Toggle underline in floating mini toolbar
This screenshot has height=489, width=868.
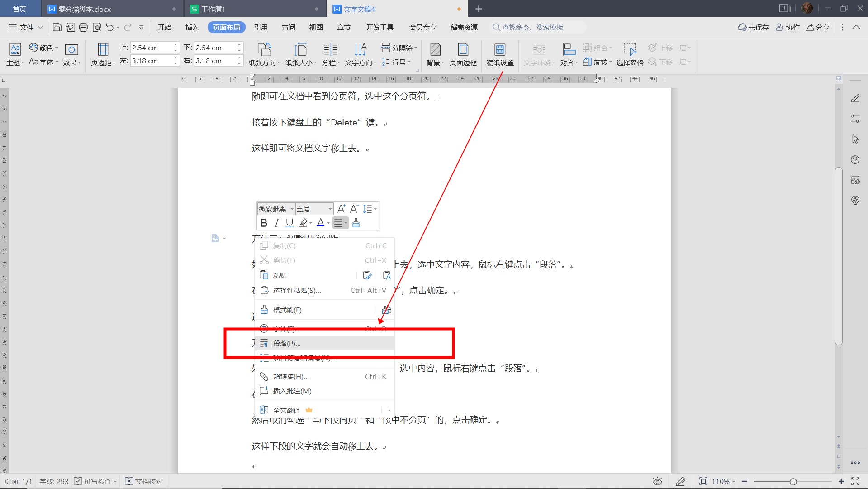[x=289, y=223]
